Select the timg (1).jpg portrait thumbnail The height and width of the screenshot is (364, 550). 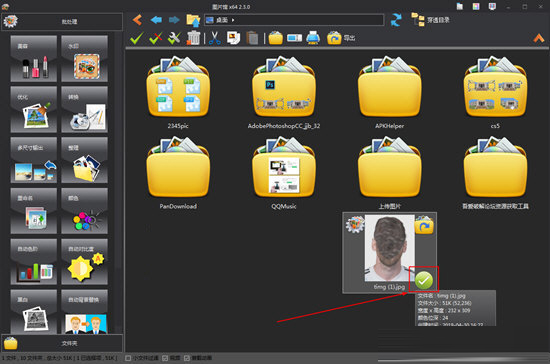point(389,248)
